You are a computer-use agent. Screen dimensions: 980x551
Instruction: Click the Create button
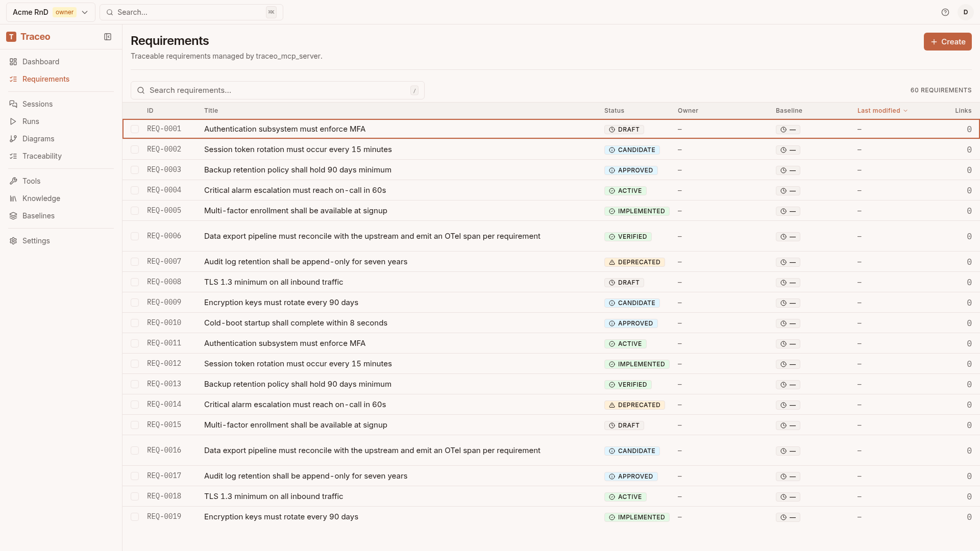(x=947, y=42)
